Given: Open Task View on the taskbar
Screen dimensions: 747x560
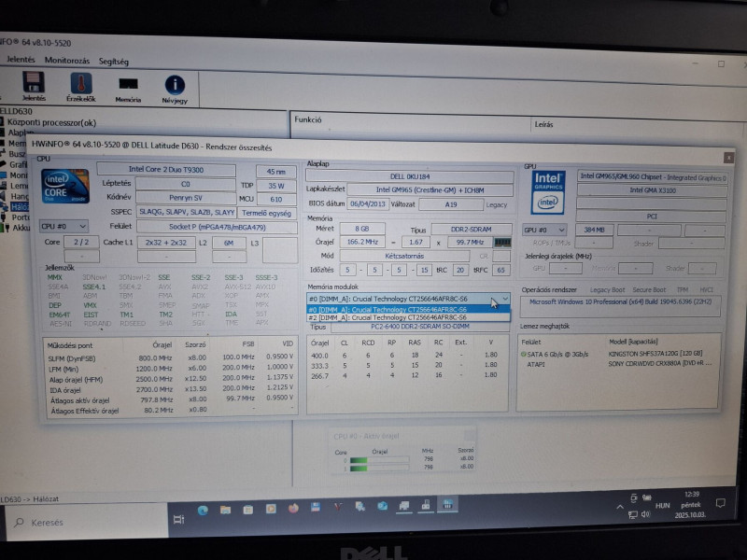Looking at the screenshot, I should (178, 520).
